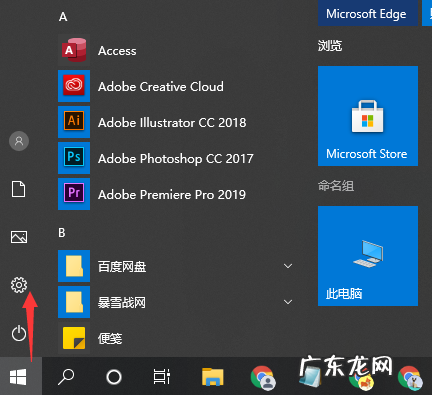Open Task View on taskbar

[162, 377]
